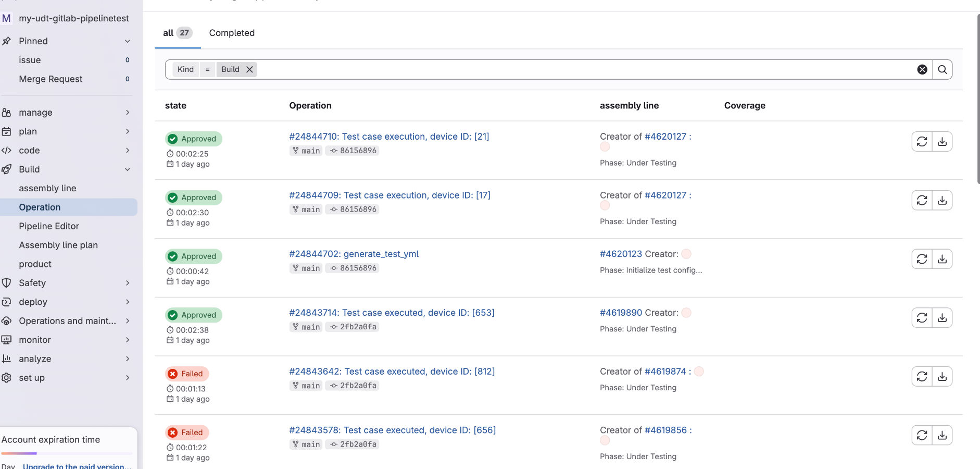Screen dimensions: 980x469
Task: Click the search magnifier icon in filter bar
Action: pyautogui.click(x=942, y=70)
